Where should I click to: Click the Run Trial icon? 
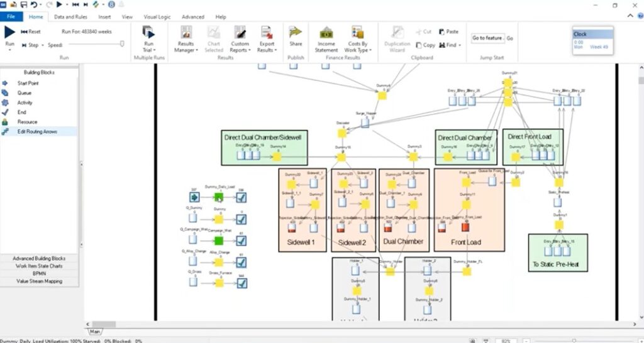point(148,32)
